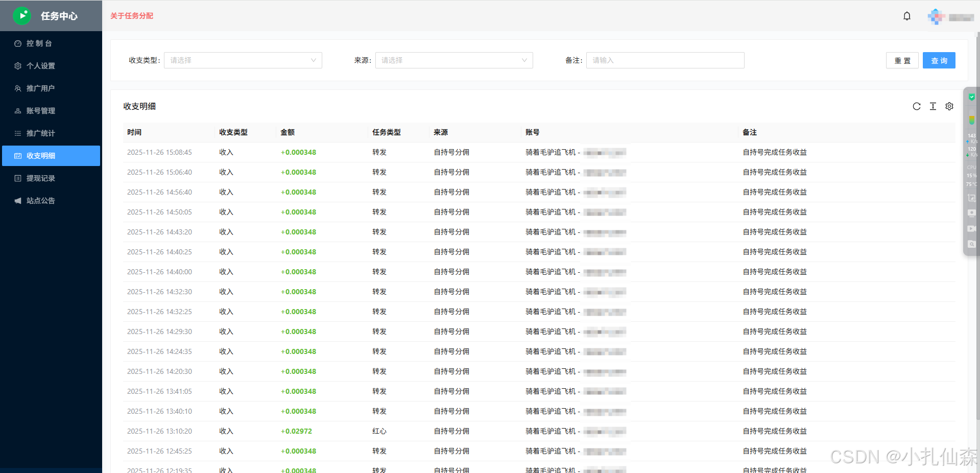Screen dimensions: 980x473
Task: Open 个人设置 in sidebar
Action: 41,66
